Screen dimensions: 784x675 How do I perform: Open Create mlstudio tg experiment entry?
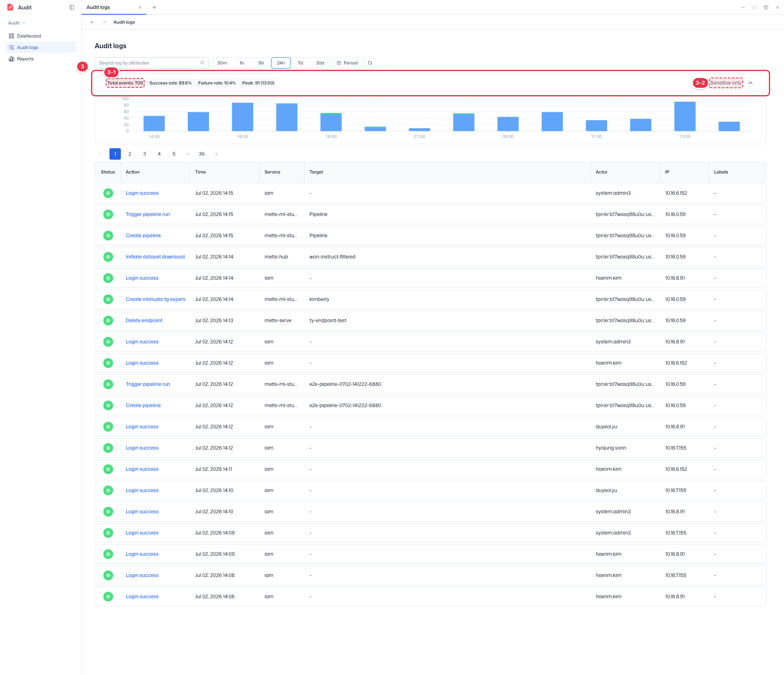[x=156, y=299]
